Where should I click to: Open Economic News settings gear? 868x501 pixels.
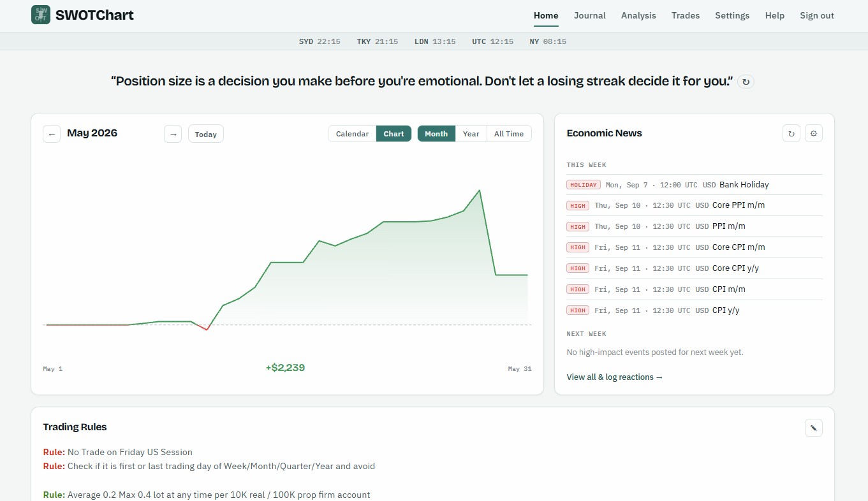[814, 133]
